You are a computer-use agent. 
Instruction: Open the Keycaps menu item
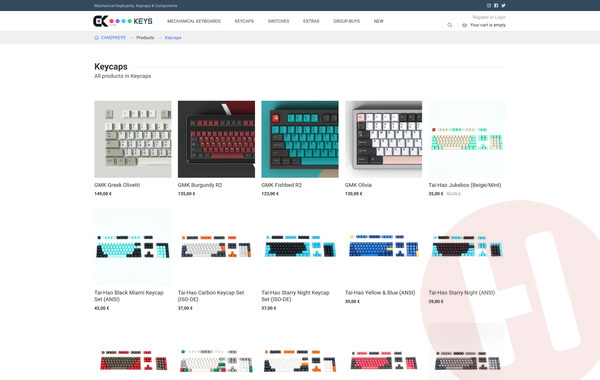pyautogui.click(x=244, y=21)
